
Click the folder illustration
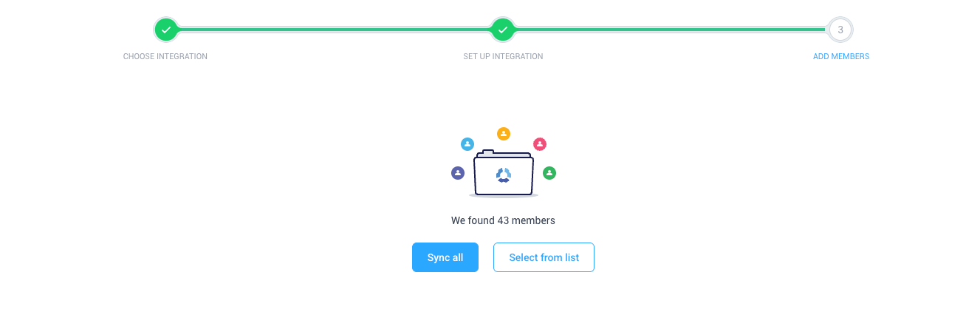coord(504,173)
